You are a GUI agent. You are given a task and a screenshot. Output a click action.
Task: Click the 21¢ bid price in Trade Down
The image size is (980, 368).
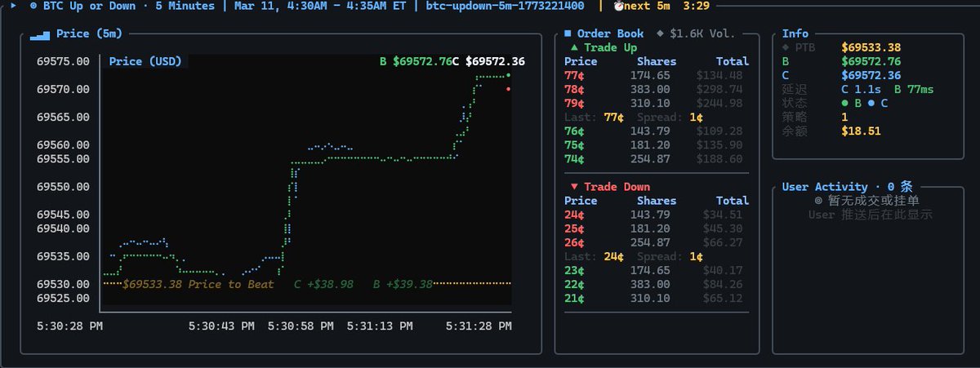click(x=574, y=298)
